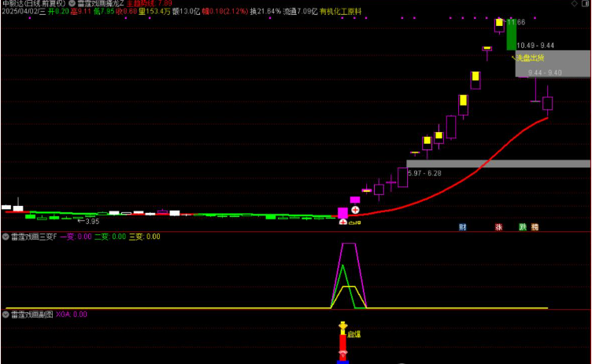Open the 雷霆戏画副图 indicator dropdown arrow
Screen dimensions: 592x364
[6, 314]
